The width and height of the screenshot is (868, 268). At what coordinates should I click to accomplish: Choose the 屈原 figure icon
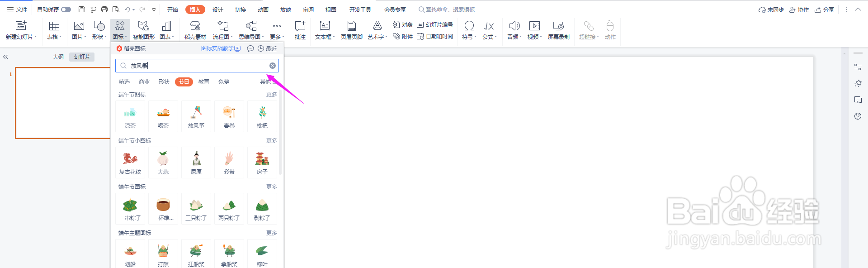coord(196,163)
